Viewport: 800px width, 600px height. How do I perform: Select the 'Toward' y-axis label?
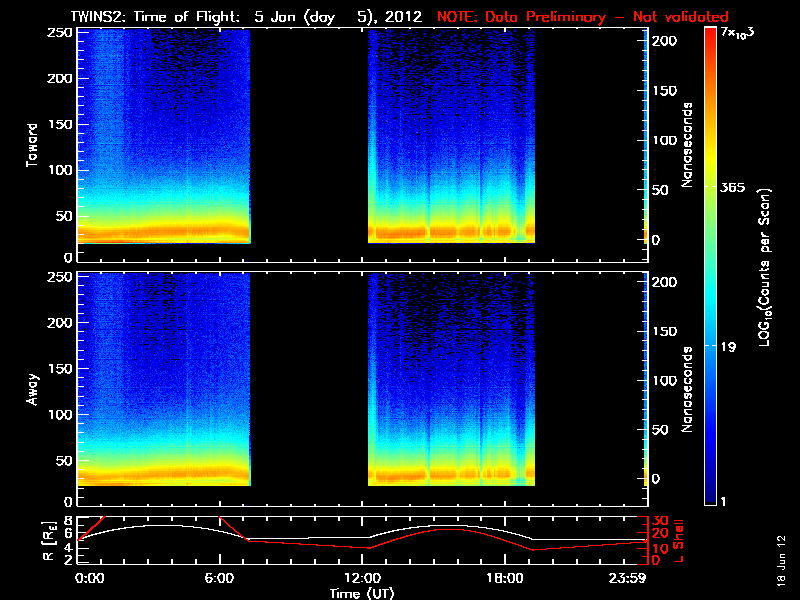click(32, 145)
